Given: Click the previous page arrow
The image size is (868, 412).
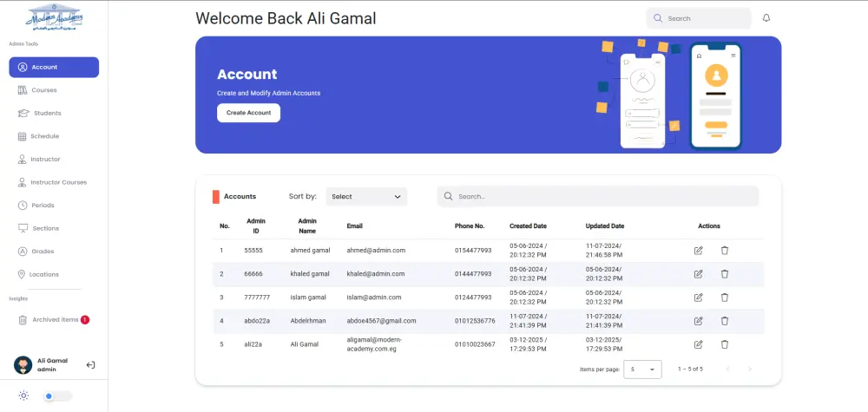Looking at the screenshot, I should tap(728, 369).
